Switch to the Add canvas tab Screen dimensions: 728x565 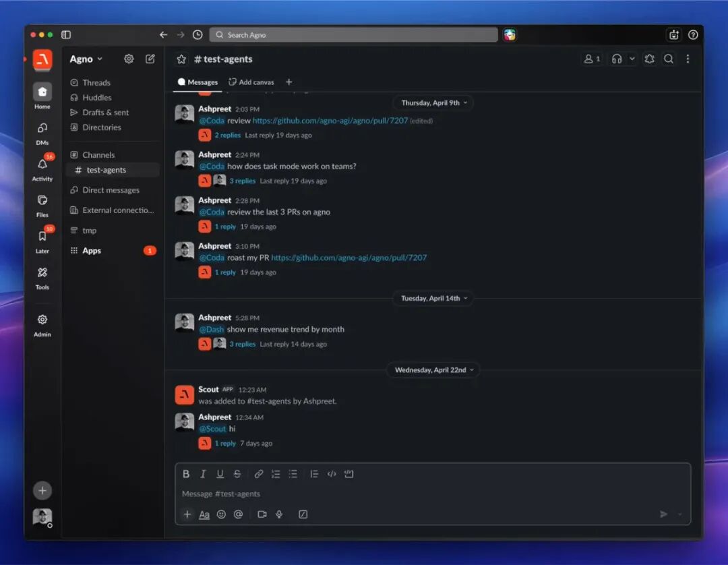[251, 82]
